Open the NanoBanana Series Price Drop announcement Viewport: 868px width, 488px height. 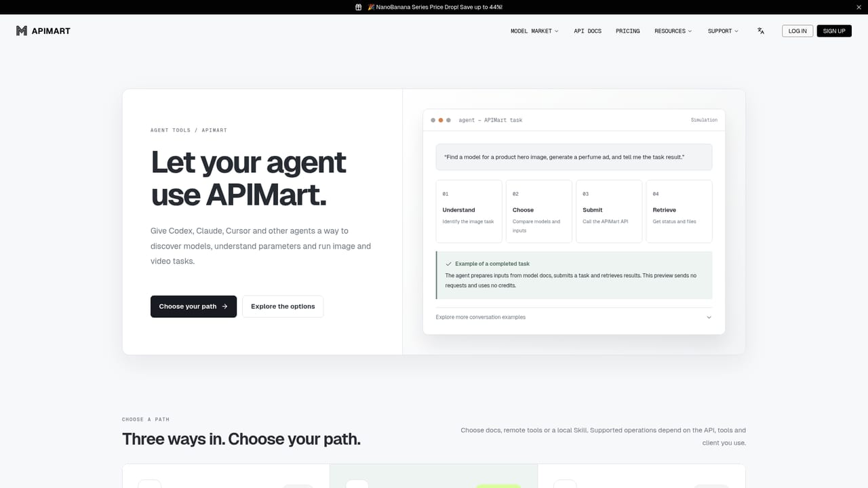tap(435, 7)
